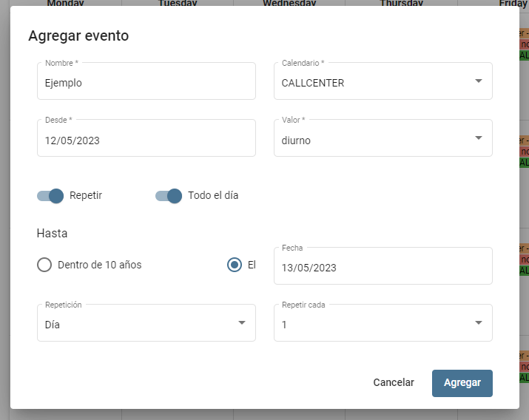Click the Desde date field 12/05/2023
Screen dimensions: 529x420
pyautogui.click(x=146, y=138)
